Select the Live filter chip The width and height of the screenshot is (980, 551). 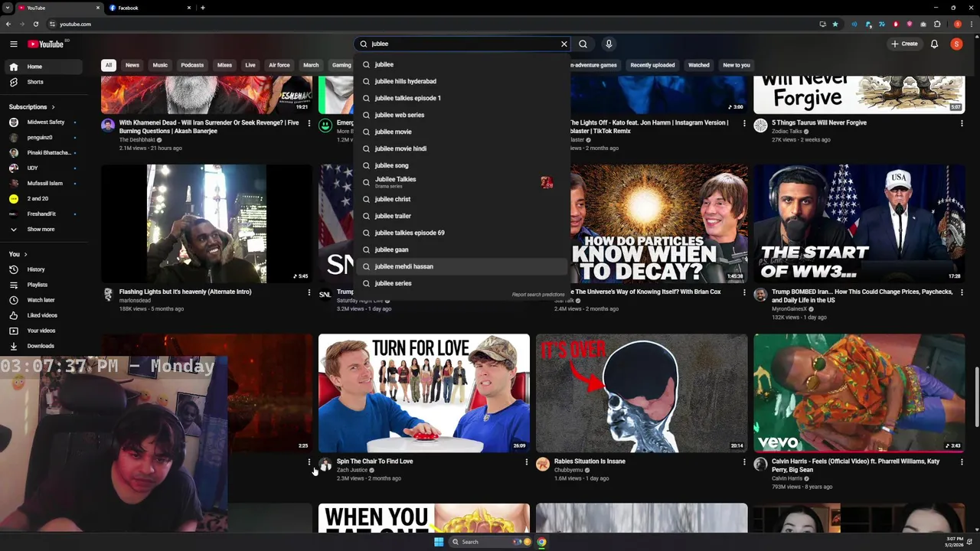pyautogui.click(x=250, y=65)
